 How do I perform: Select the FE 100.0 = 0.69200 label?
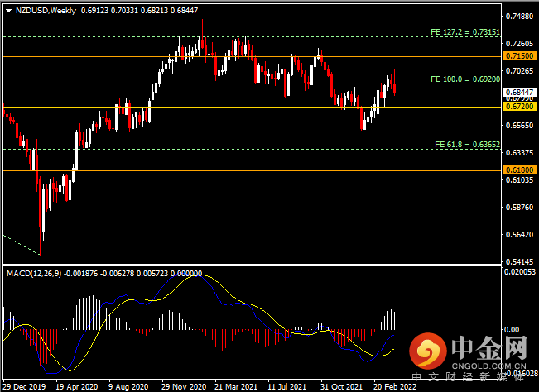[x=464, y=79]
